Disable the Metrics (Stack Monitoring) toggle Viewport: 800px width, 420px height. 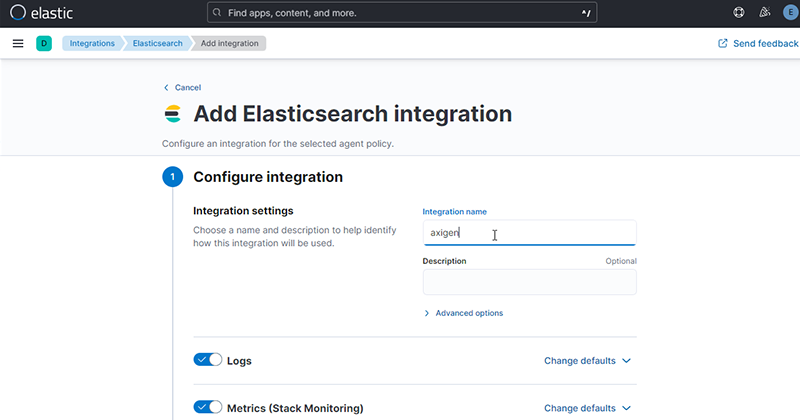pyautogui.click(x=208, y=407)
